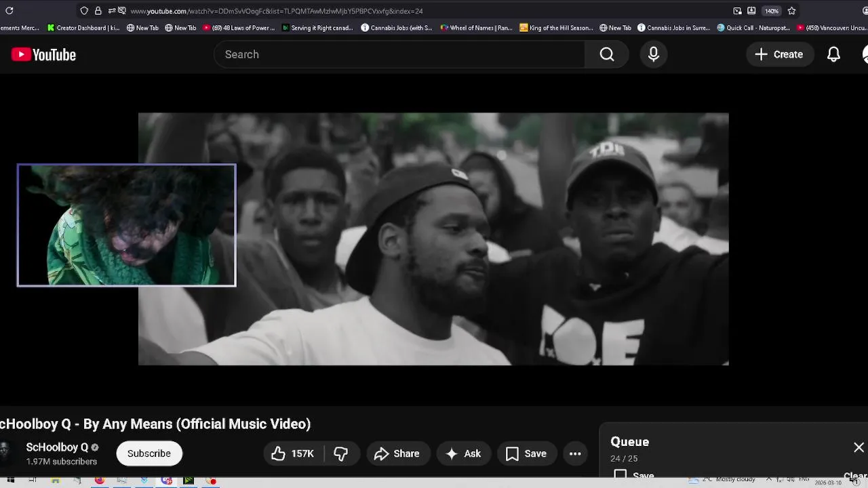Open Quick Call - Naturopath bookmark
Viewport: 868px width, 488px height.
754,28
